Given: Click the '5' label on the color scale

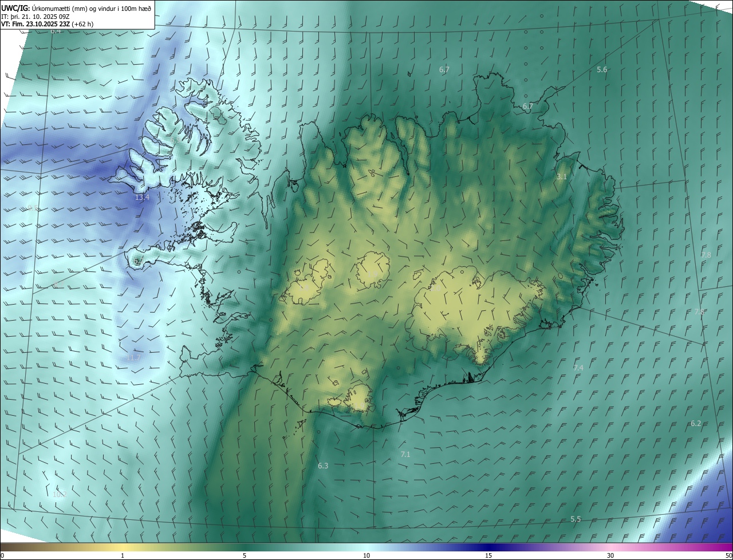Looking at the screenshot, I should click(245, 555).
